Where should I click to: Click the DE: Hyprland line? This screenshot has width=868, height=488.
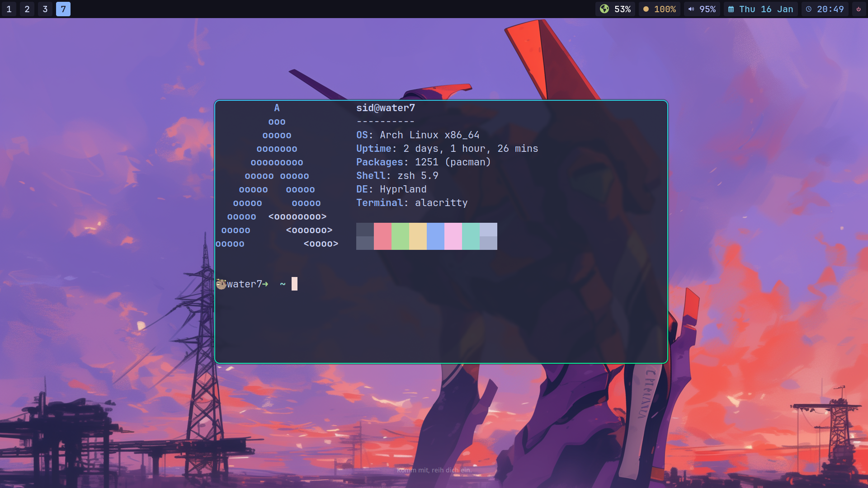392,189
